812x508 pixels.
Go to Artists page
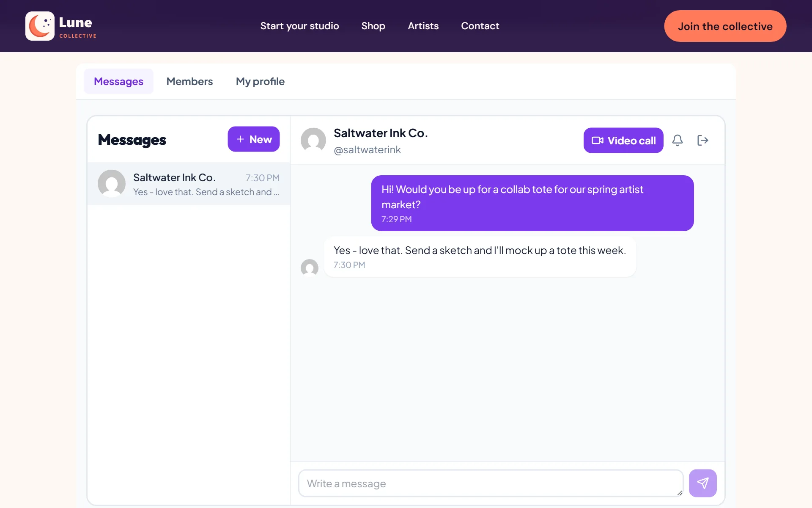pyautogui.click(x=423, y=26)
